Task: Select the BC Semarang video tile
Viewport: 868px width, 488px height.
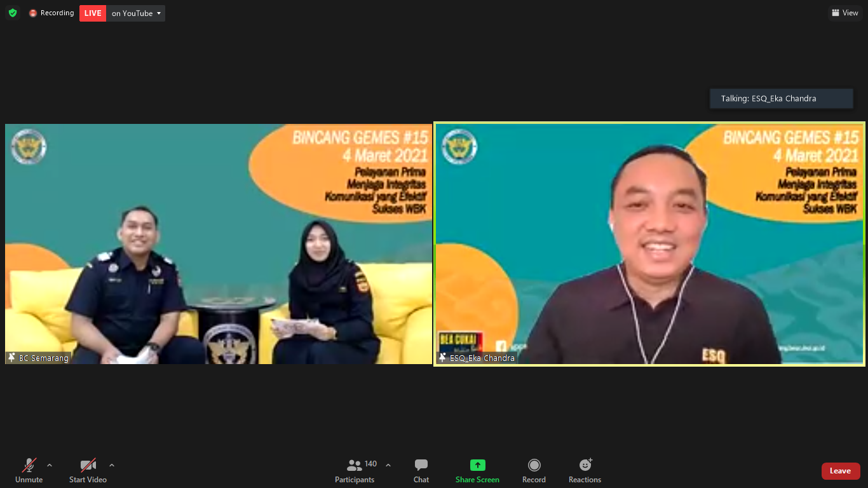Action: 219,244
